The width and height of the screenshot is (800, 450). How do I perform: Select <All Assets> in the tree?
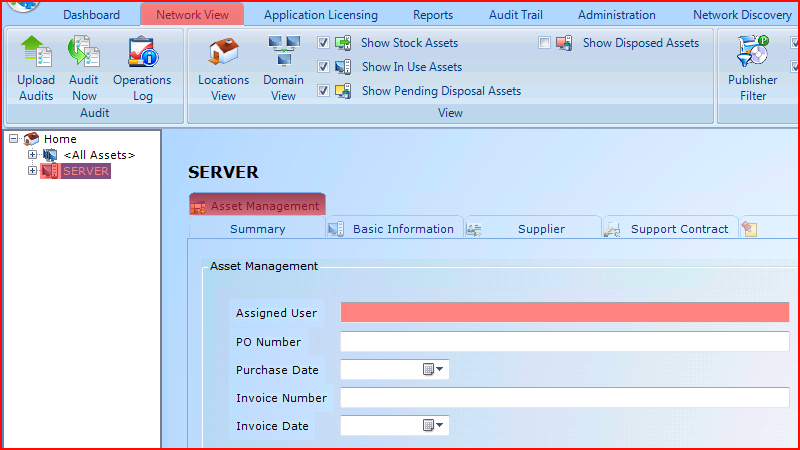99,155
